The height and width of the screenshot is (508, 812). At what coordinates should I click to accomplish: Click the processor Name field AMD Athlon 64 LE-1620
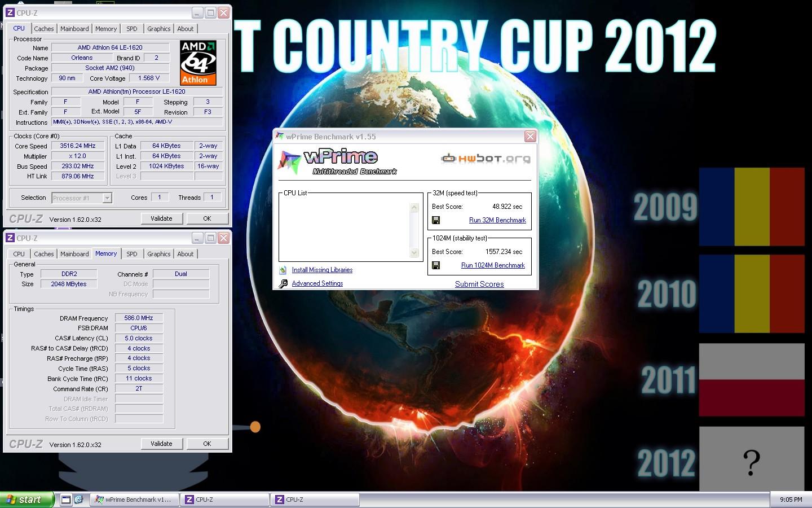pos(110,47)
